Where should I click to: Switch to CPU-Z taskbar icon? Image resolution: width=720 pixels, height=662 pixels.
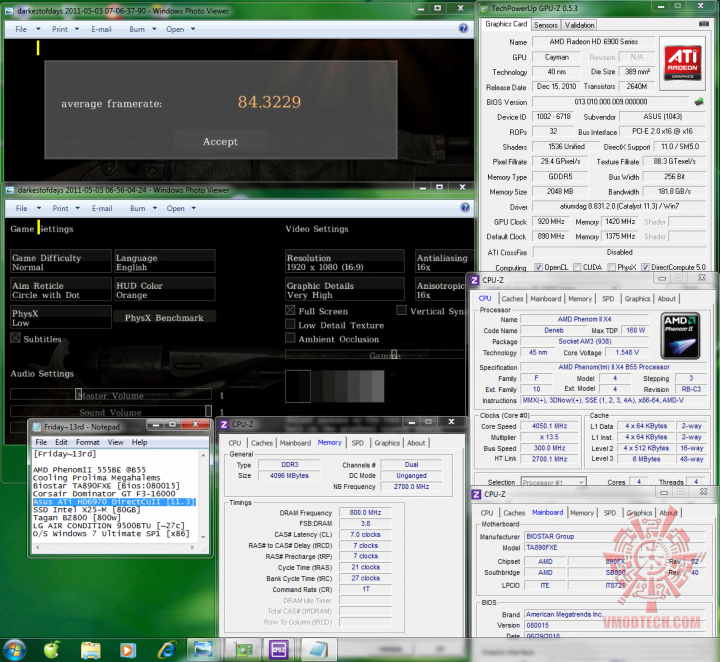(279, 650)
